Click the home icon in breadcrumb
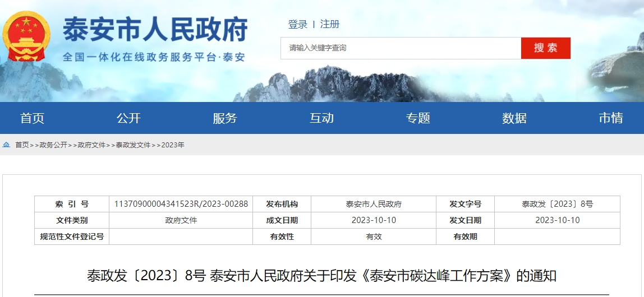Viewport: 644px width, 297px height. pyautogui.click(x=7, y=145)
